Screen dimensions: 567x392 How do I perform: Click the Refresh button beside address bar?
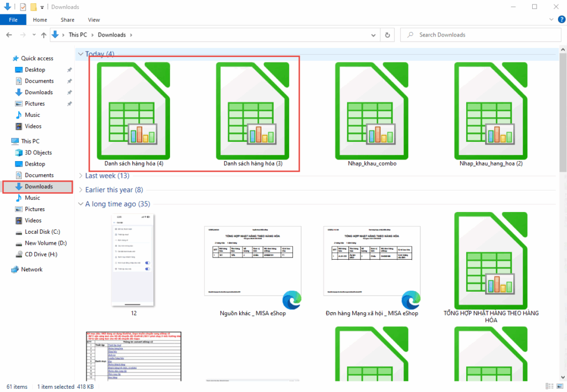[388, 35]
